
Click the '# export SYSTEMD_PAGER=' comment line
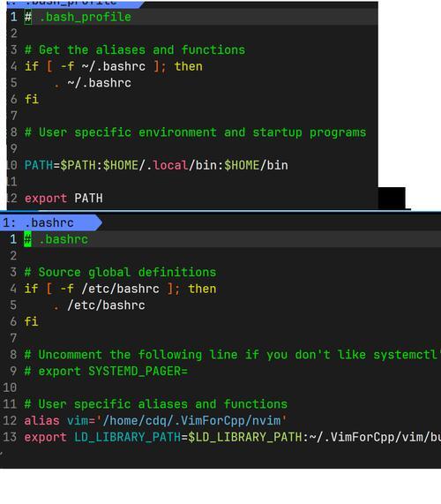coord(106,372)
